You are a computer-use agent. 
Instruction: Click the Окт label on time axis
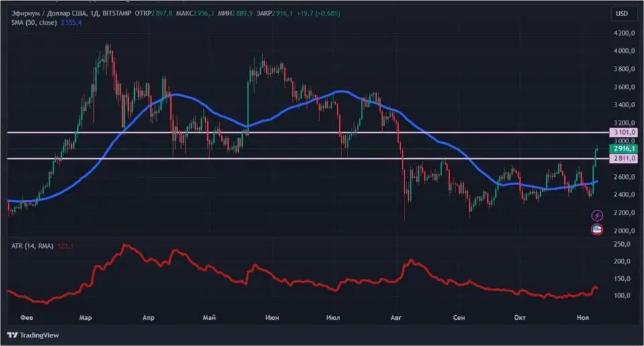coord(519,316)
